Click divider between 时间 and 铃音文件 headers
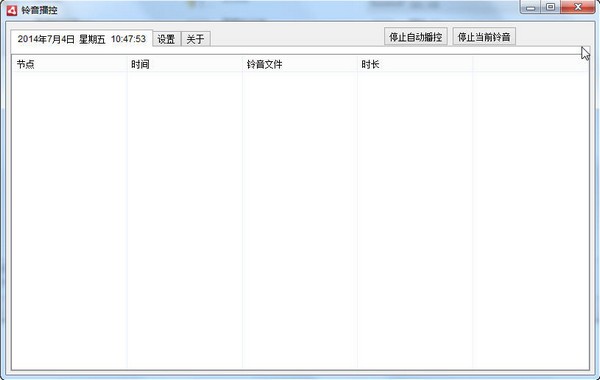 click(242, 64)
